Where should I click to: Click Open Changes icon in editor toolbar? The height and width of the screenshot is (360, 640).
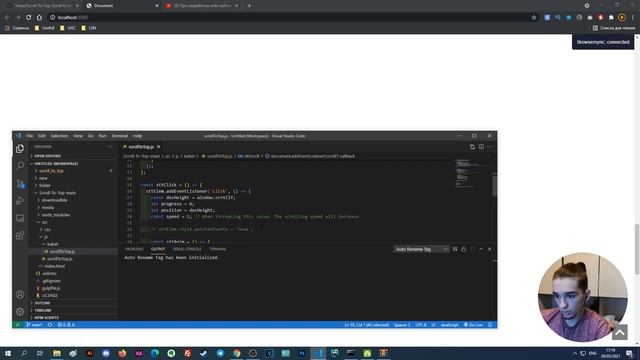472,147
